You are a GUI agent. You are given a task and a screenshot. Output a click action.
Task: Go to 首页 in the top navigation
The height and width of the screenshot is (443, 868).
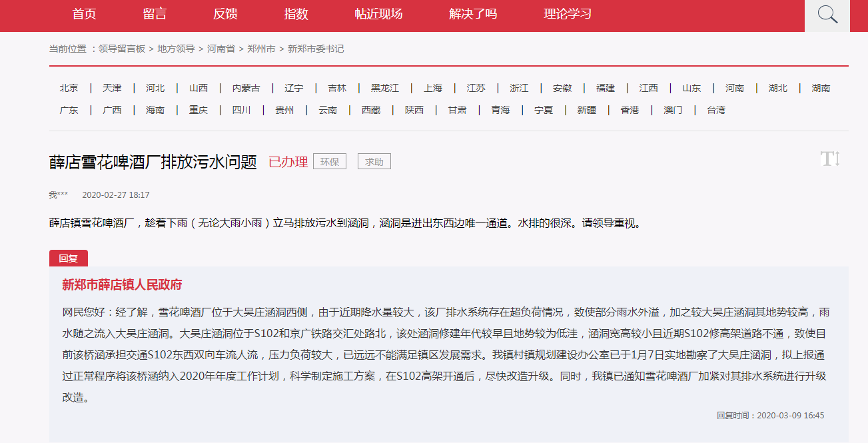point(85,14)
